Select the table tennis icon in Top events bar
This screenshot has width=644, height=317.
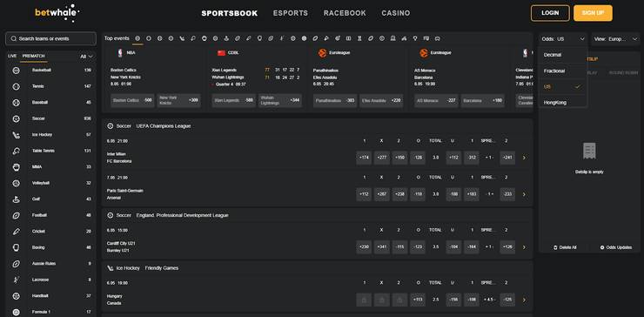click(x=193, y=38)
